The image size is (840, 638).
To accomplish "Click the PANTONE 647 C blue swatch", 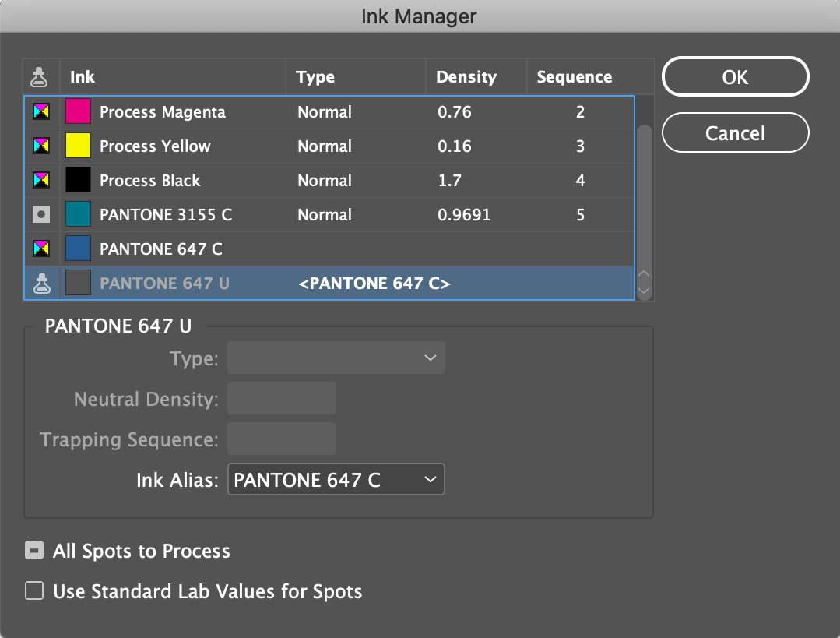I will coord(78,249).
